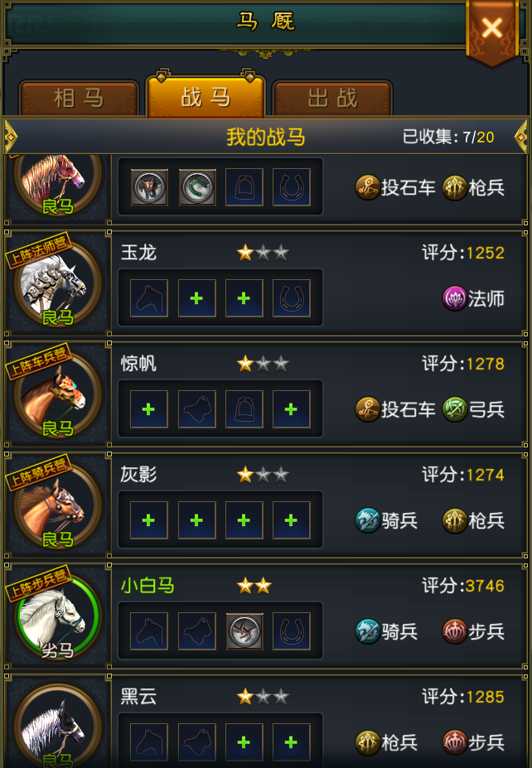Screen dimensions: 532x768
Task: Click the saddle equipment icon in the top row
Action: (x=149, y=187)
